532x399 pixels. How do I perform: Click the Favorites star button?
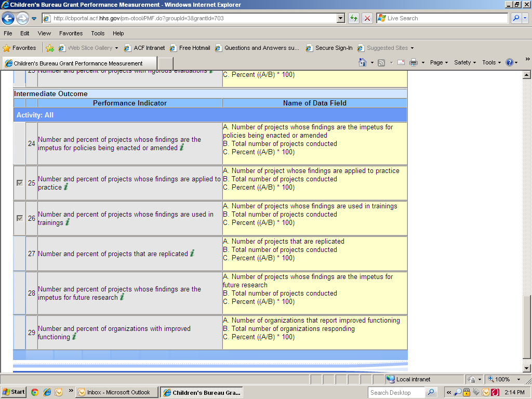pos(20,48)
